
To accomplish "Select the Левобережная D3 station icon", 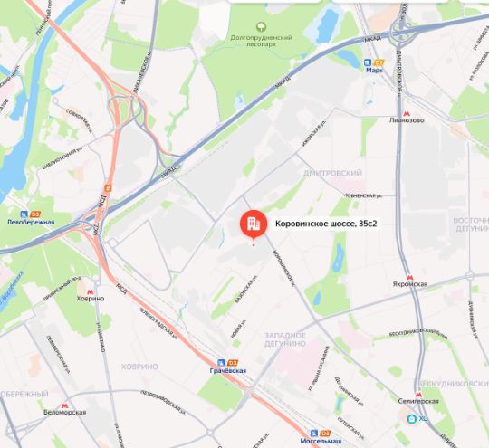I will [30, 214].
